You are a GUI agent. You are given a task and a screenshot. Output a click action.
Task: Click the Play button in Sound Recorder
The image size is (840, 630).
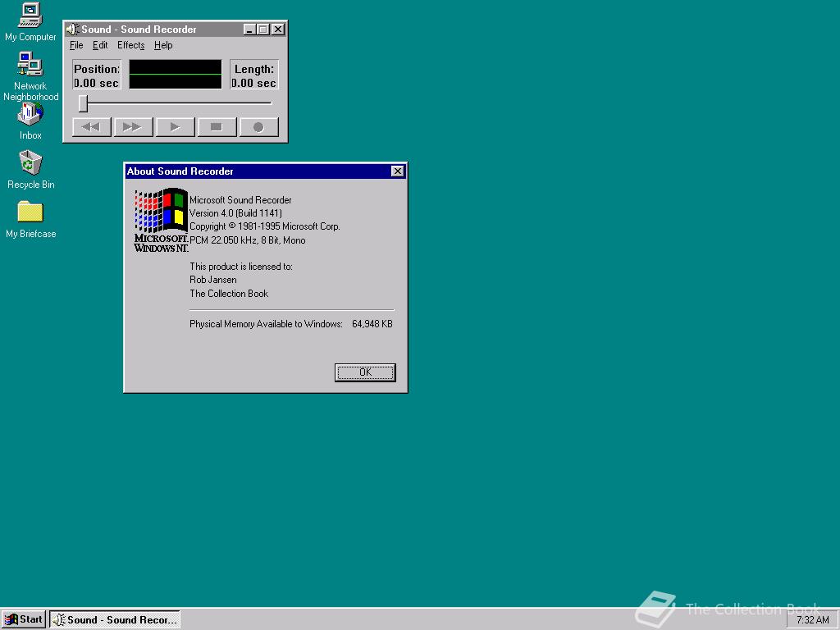(x=176, y=127)
